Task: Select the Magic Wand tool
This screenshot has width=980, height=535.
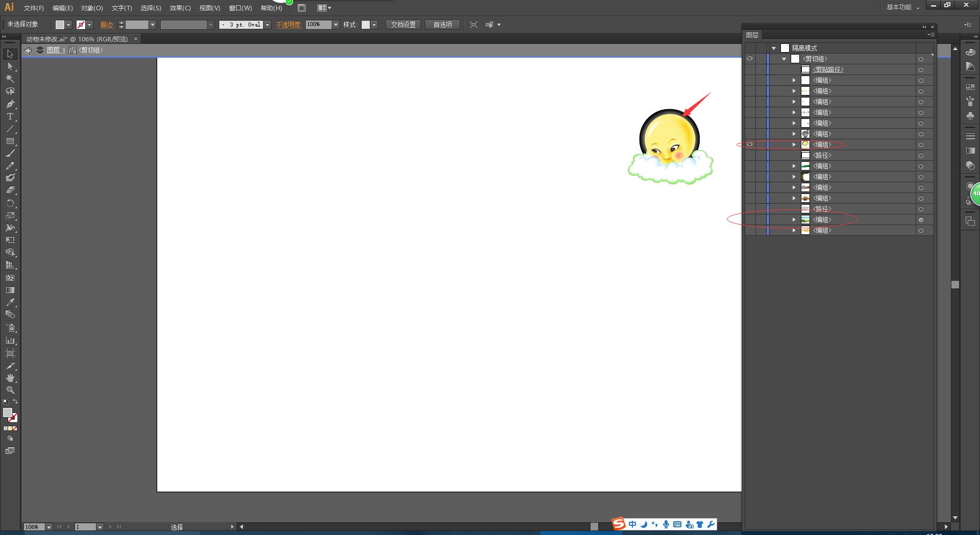Action: pyautogui.click(x=10, y=79)
